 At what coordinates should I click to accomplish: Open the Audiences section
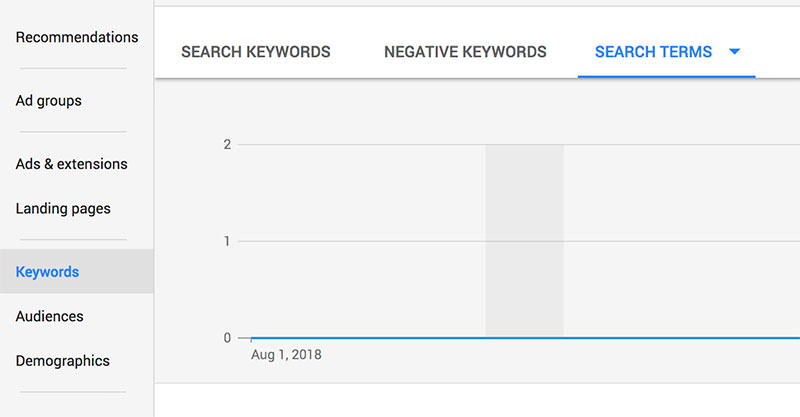tap(49, 316)
